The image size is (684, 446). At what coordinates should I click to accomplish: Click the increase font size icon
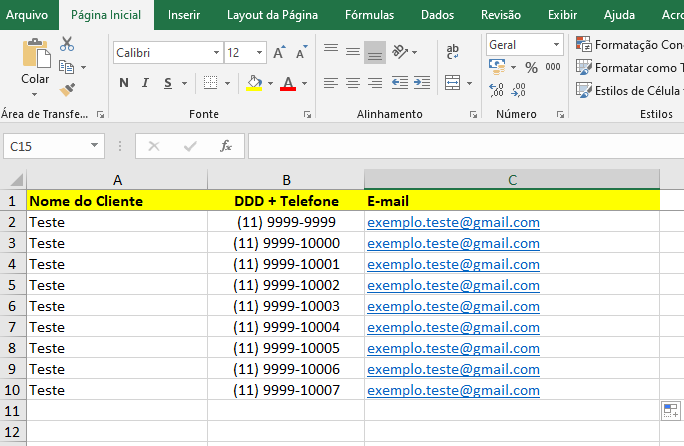pos(279,52)
